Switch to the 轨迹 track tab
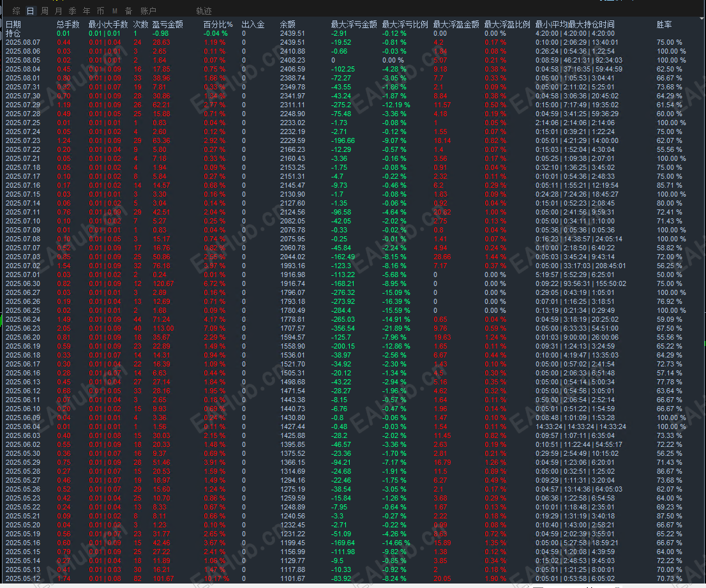 pos(204,11)
